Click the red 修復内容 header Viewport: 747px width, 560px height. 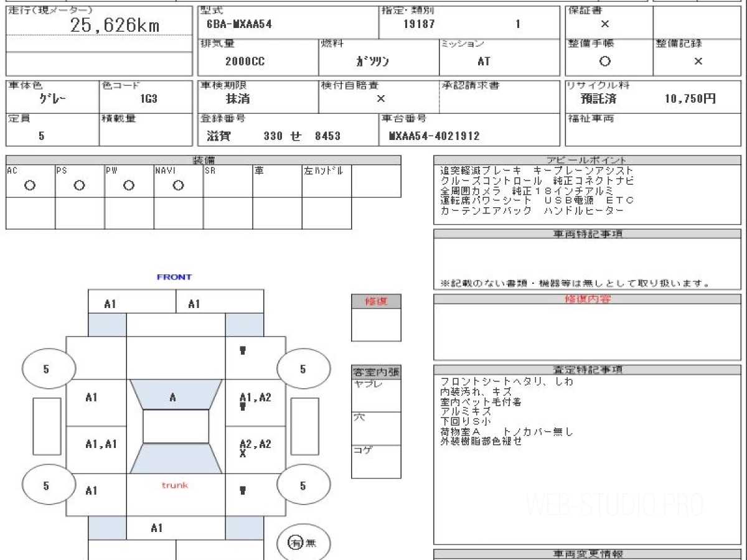587,299
